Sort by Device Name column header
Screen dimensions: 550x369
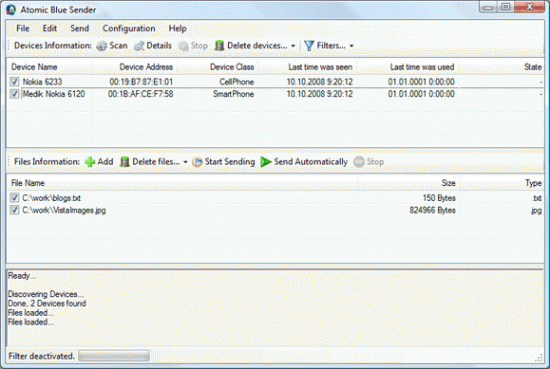pos(49,67)
